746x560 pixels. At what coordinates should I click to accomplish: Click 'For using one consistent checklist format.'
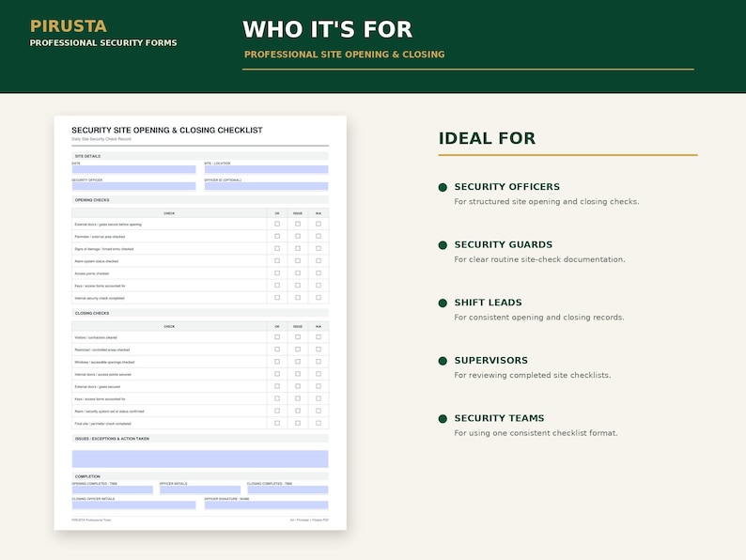click(x=536, y=433)
